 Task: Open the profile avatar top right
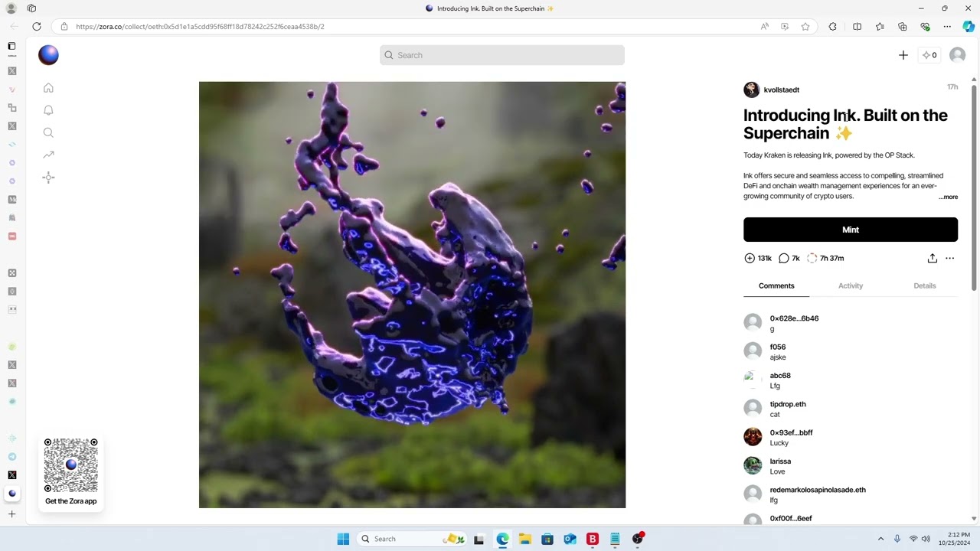tap(957, 55)
